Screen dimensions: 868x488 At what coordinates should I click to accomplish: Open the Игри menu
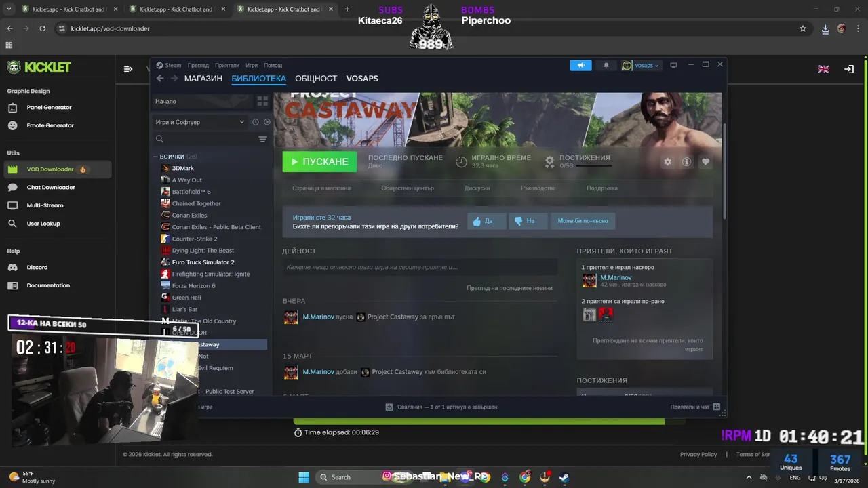[252, 65]
